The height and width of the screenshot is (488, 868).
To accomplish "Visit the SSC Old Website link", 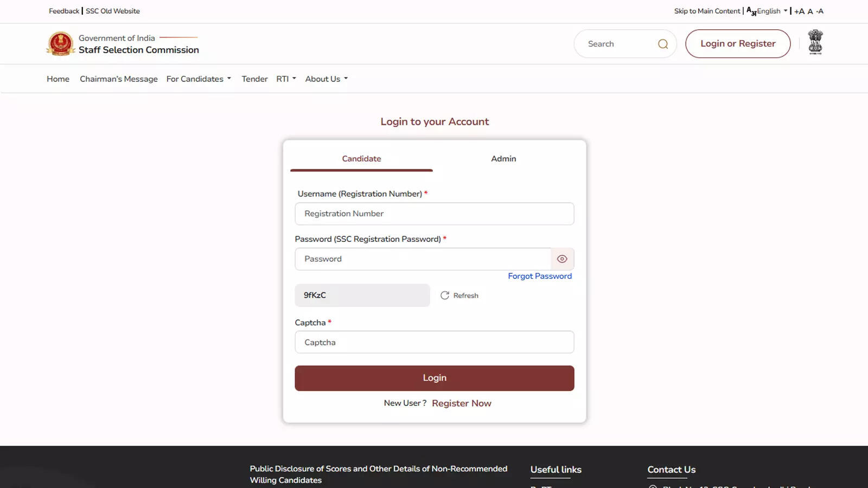I will tap(113, 11).
